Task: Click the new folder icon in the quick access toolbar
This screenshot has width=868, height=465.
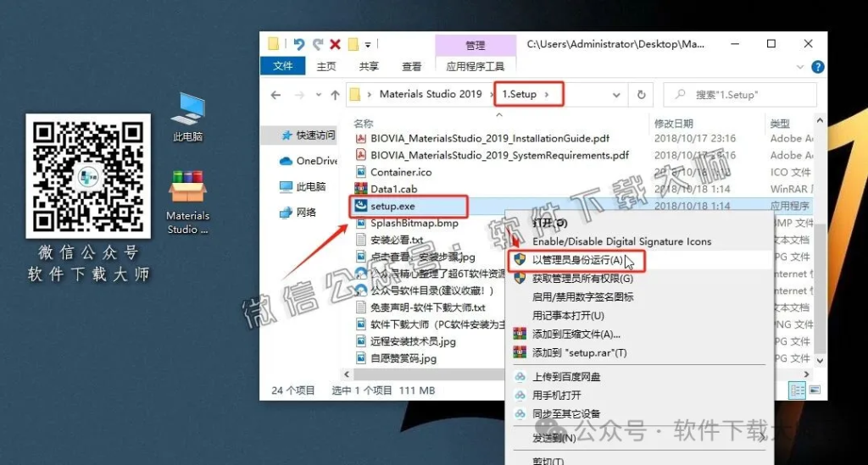Action: [x=353, y=44]
